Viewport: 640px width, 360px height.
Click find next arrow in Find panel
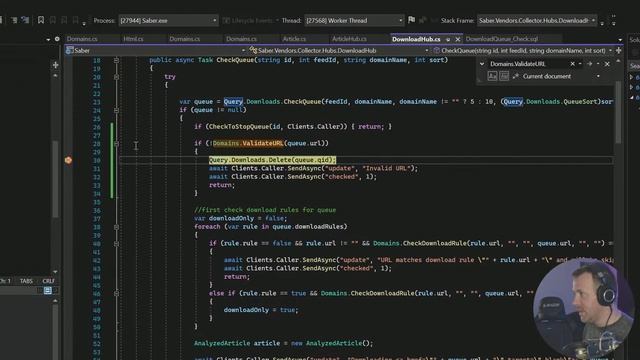tap(589, 64)
